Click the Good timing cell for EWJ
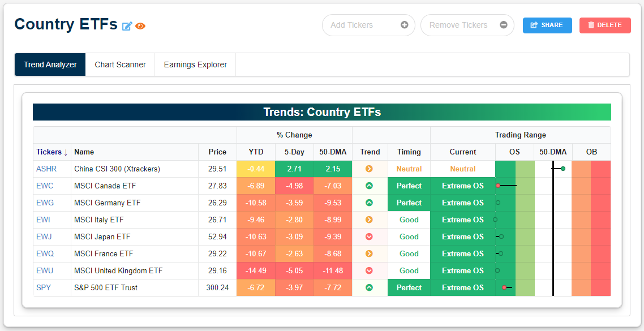644x331 pixels. coord(409,237)
